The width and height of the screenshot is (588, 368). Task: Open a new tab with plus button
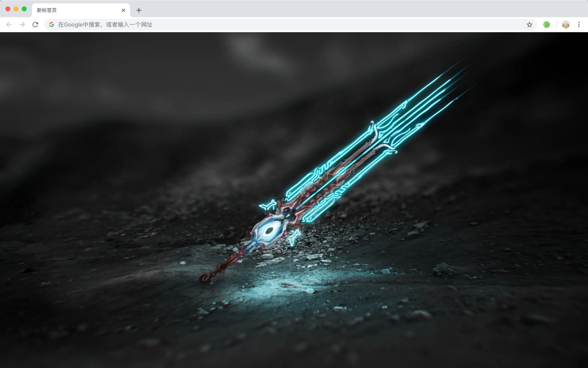[x=139, y=10]
